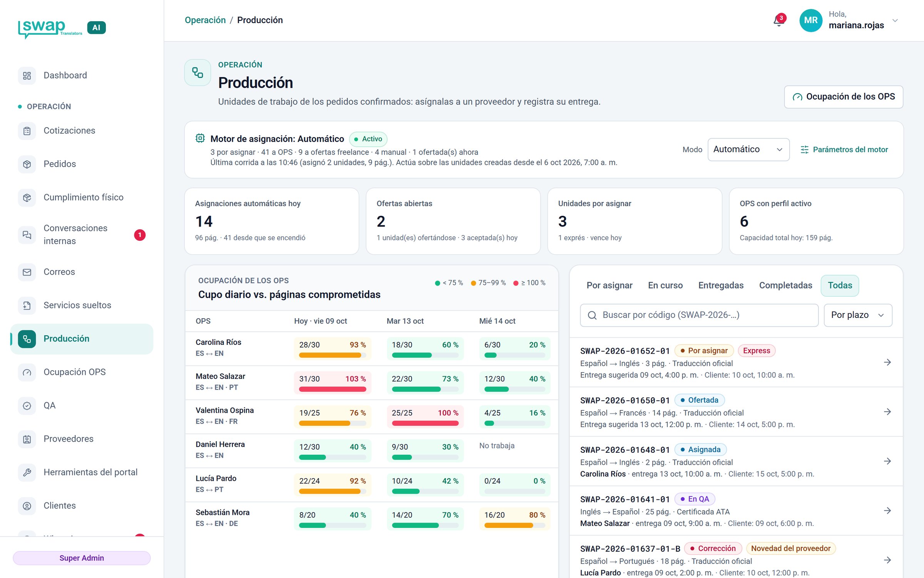Image resolution: width=924 pixels, height=578 pixels.
Task: Open arrow for SWAP-2026-01652-01 unit
Action: coord(887,362)
